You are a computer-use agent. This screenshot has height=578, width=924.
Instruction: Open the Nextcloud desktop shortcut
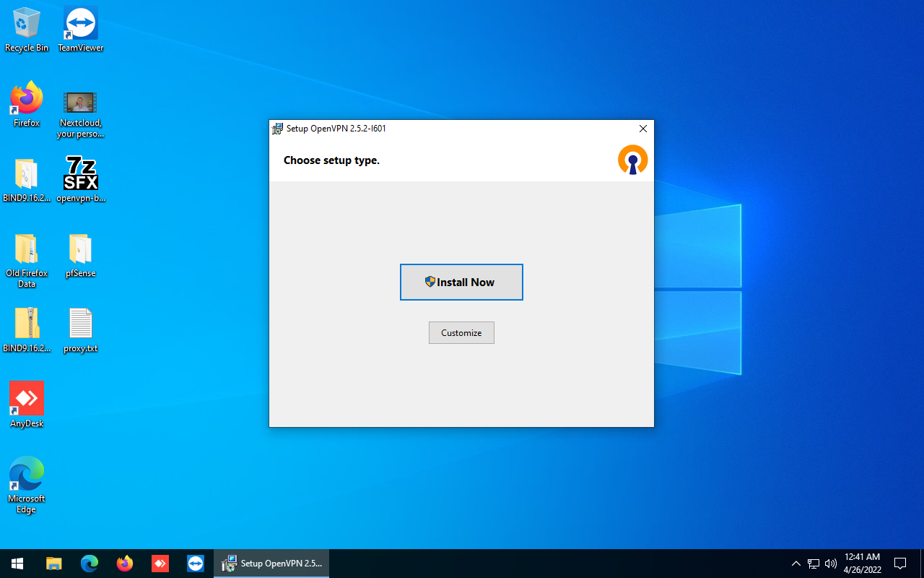[80, 101]
